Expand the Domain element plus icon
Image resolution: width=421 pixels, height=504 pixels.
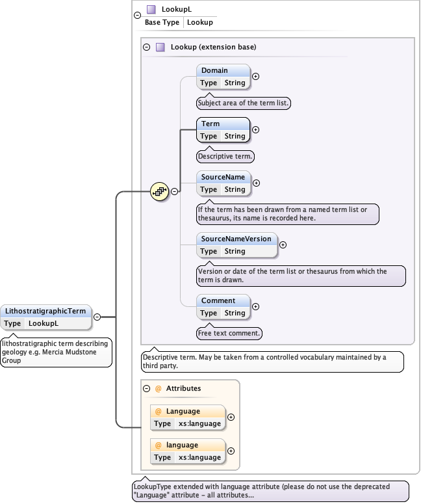(255, 76)
